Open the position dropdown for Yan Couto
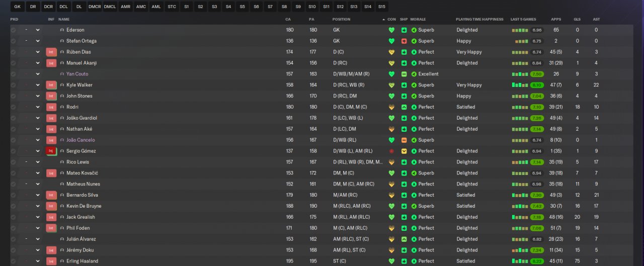The width and height of the screenshot is (644, 266). click(37, 74)
